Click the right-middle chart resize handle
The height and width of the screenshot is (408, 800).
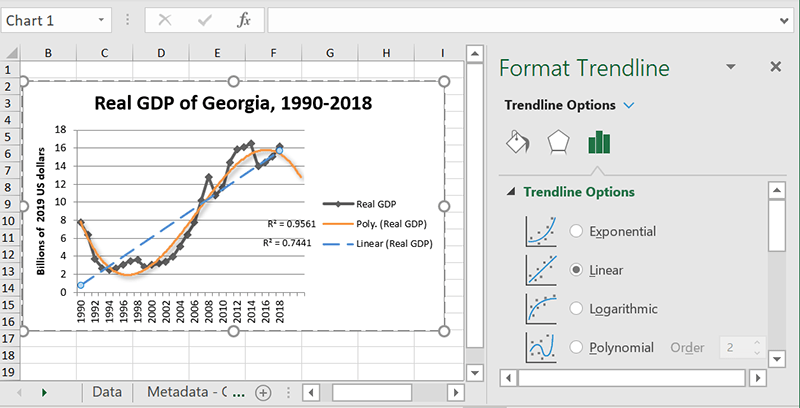[444, 206]
